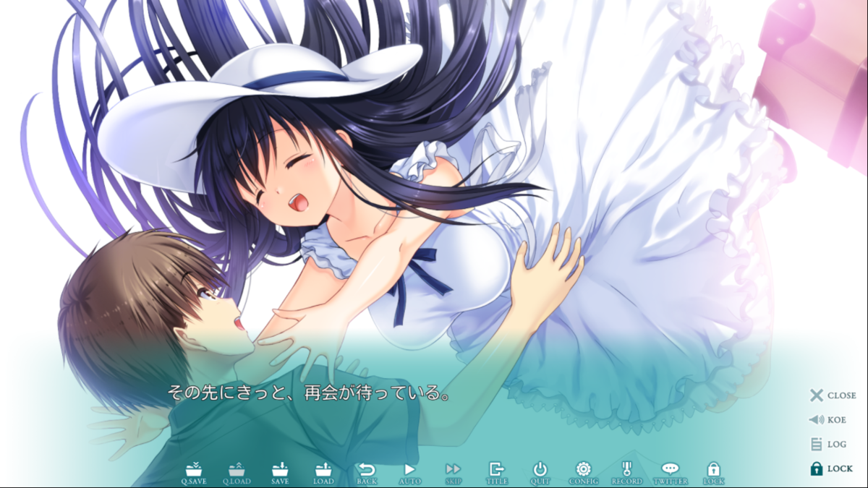
Task: Open the RECORD medal icon
Action: [x=627, y=474]
